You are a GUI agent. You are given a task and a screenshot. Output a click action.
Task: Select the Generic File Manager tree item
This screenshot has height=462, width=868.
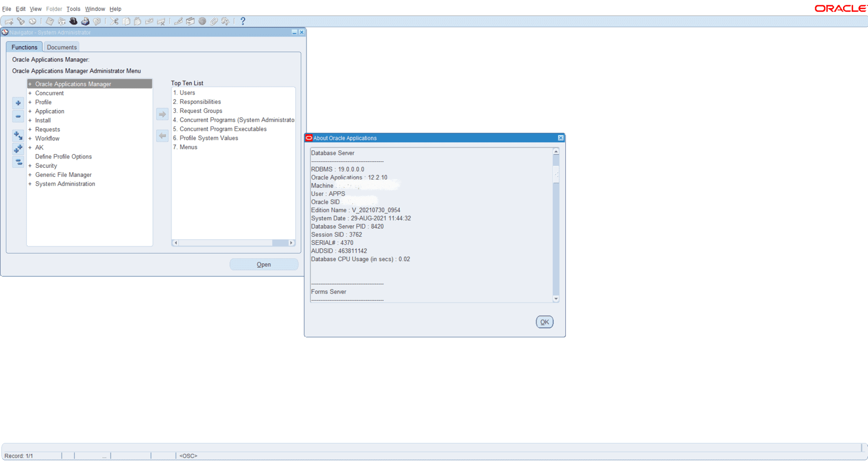63,175
